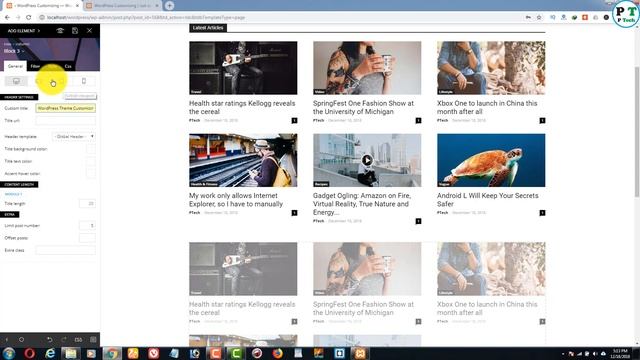The width and height of the screenshot is (640, 360).
Task: Switch to Chrome in the taskbar
Action: pos(112,353)
